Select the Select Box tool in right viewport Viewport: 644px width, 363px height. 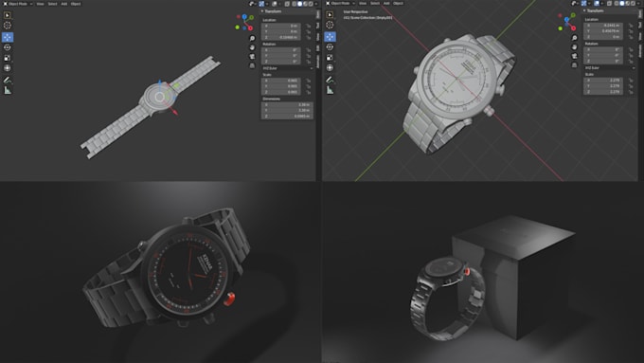click(x=330, y=15)
